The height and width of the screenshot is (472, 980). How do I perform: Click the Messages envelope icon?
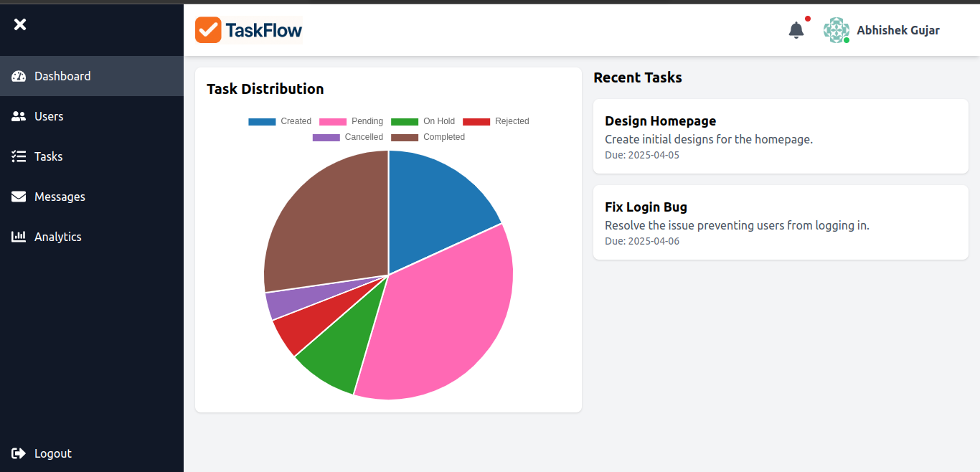coord(19,197)
